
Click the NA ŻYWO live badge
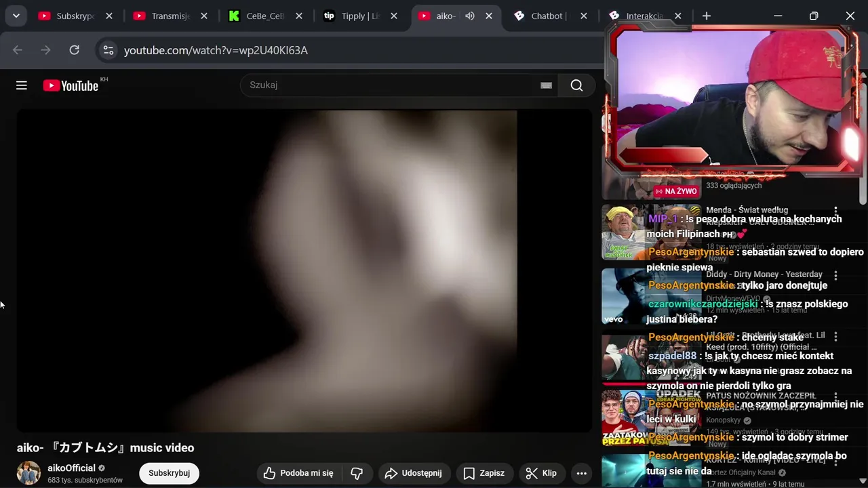pos(675,191)
